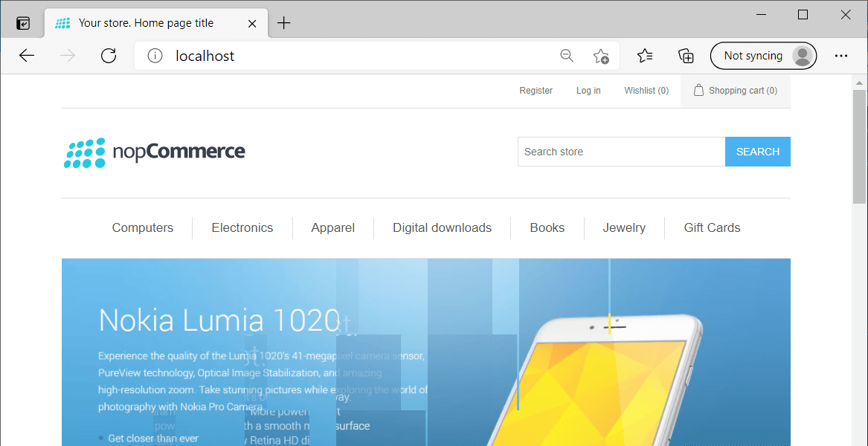Open Wishlist (0)
This screenshot has height=446, width=868.
coord(646,91)
